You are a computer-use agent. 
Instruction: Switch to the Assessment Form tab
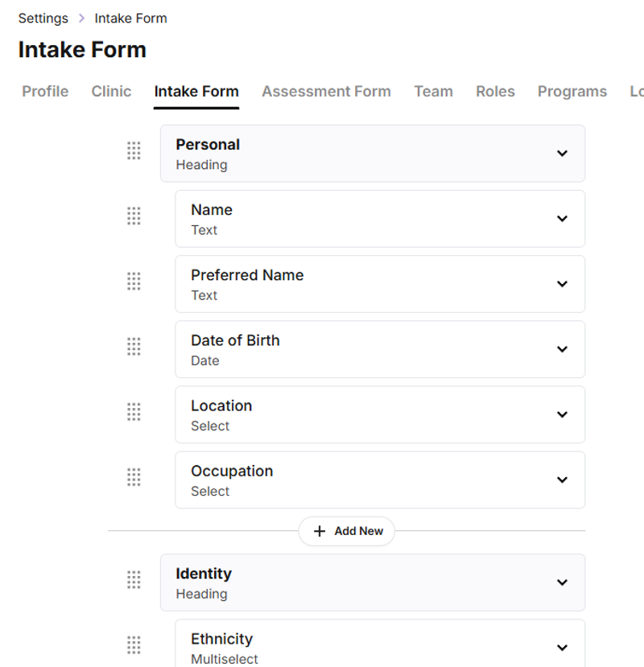coord(326,91)
